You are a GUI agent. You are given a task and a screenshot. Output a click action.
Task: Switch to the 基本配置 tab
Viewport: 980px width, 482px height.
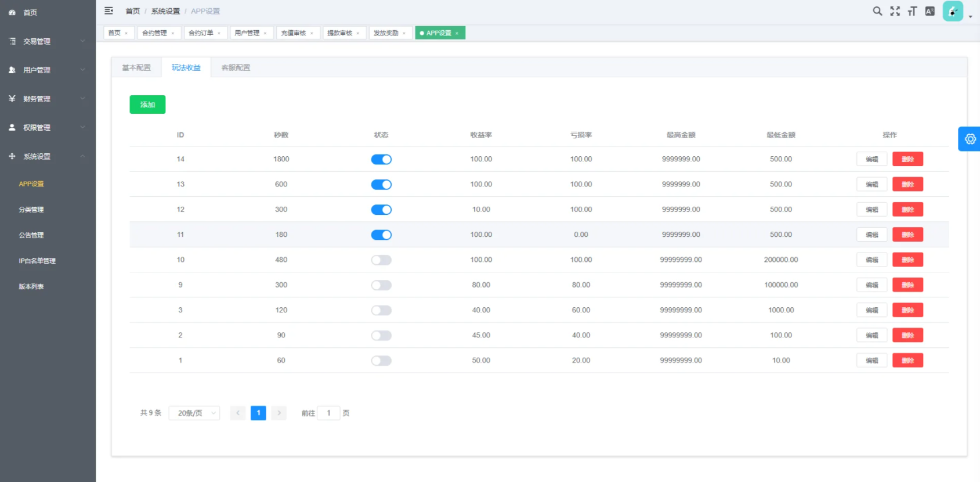(x=136, y=68)
